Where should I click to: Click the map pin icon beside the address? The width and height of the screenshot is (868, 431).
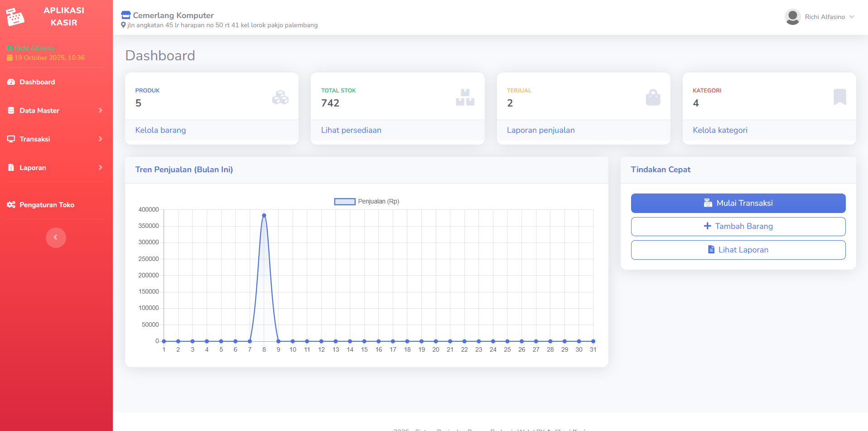123,25
